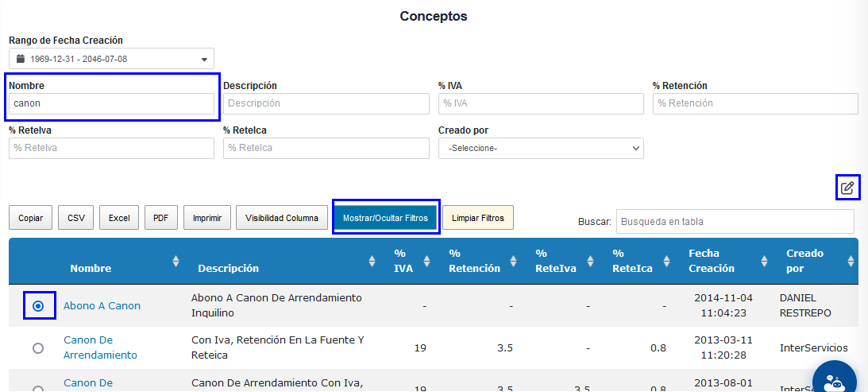Focus the Nombre filter field
868x392 pixels.
coord(111,103)
